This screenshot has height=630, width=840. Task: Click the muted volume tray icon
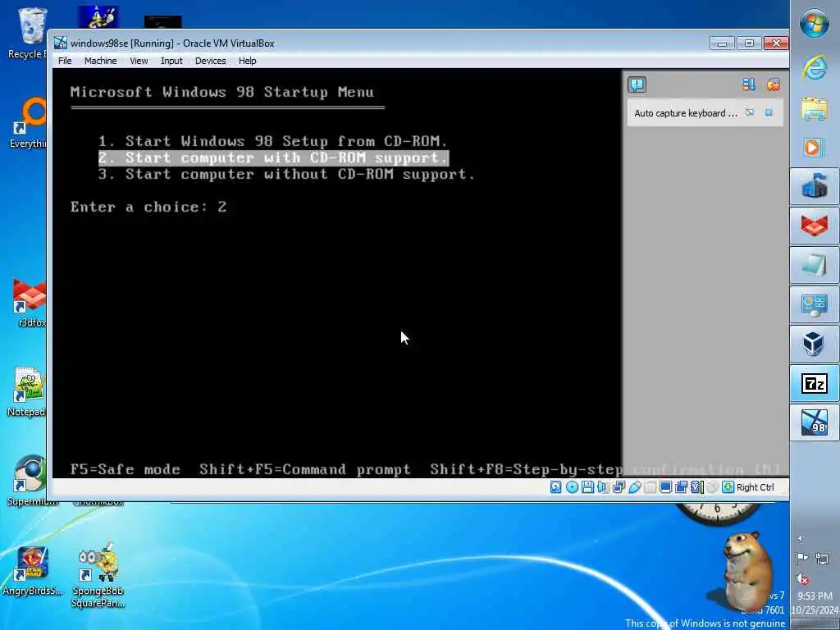click(802, 578)
